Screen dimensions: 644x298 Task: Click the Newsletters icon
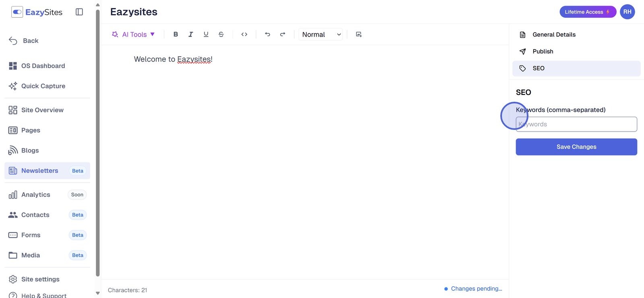pyautogui.click(x=13, y=171)
